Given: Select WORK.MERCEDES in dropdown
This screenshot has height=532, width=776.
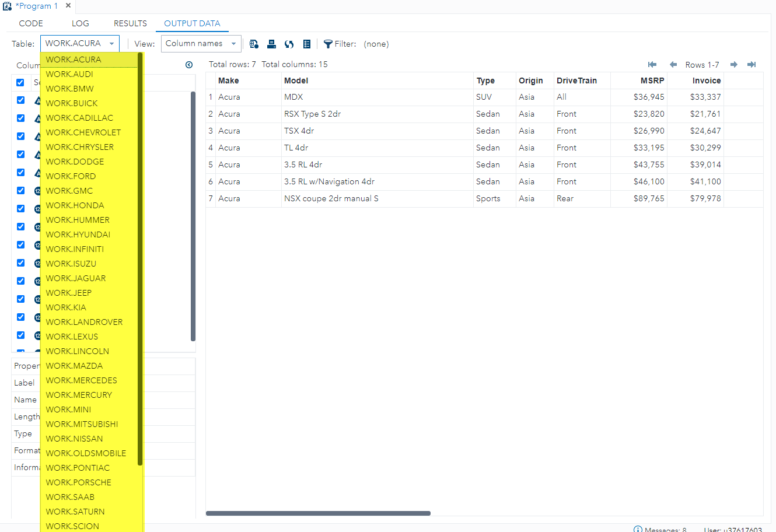Looking at the screenshot, I should point(89,380).
